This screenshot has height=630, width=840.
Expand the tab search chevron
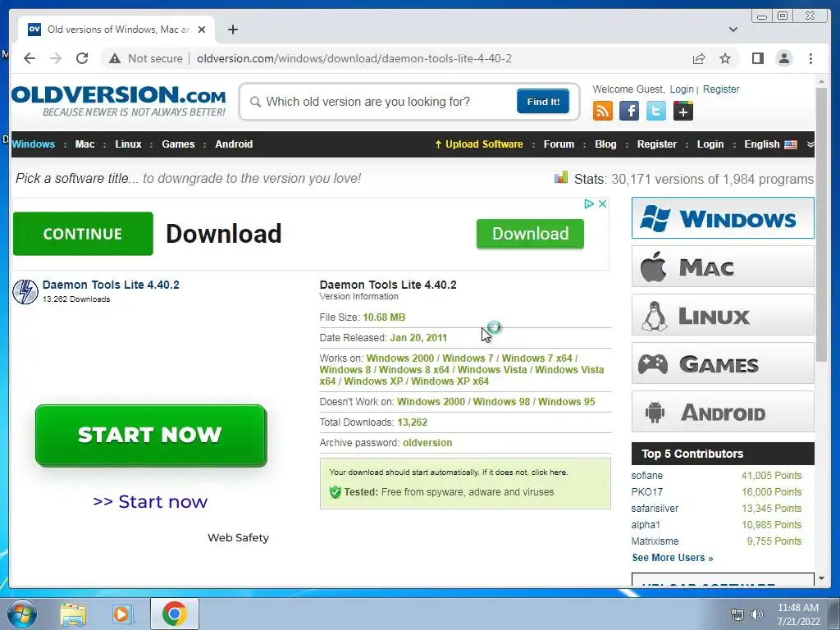point(733,30)
